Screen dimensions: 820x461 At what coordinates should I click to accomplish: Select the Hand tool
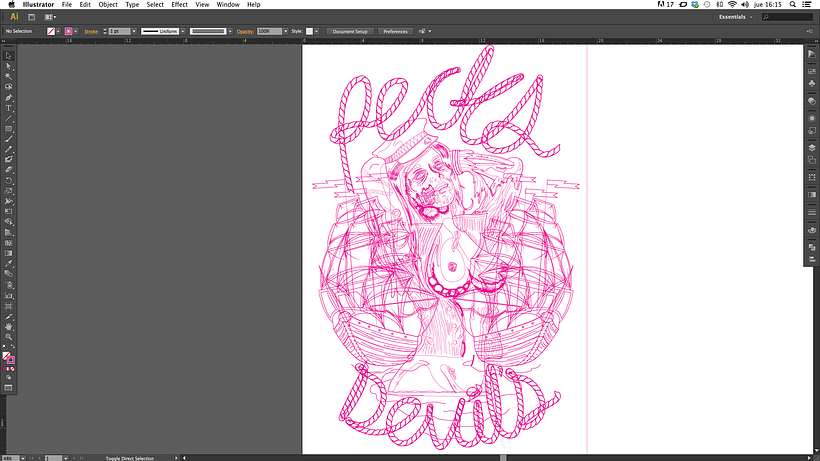tap(8, 327)
